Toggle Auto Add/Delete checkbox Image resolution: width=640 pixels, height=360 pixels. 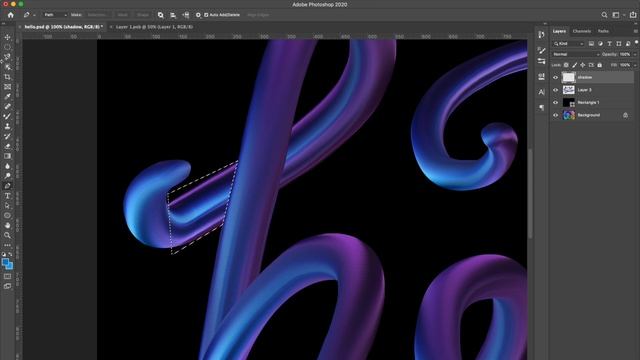(206, 15)
